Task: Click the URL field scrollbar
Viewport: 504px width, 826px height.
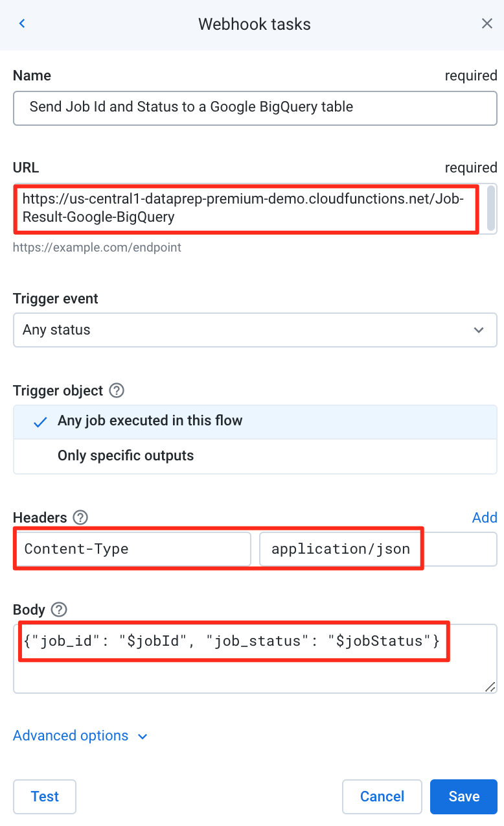Action: [x=491, y=208]
